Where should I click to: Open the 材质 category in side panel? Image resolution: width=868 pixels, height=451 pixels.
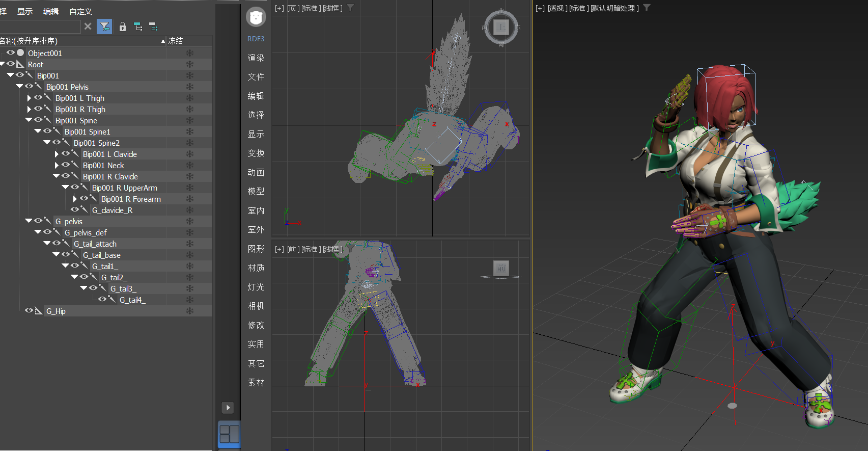[256, 268]
